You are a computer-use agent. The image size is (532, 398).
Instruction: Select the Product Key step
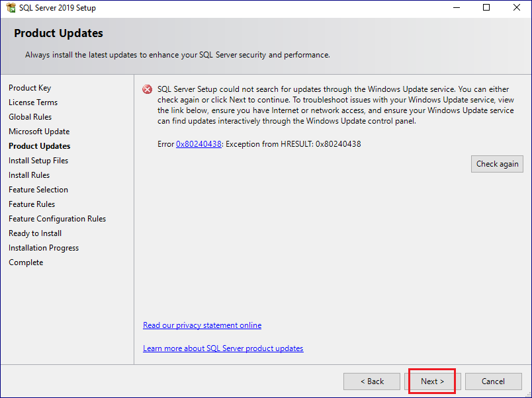point(30,88)
